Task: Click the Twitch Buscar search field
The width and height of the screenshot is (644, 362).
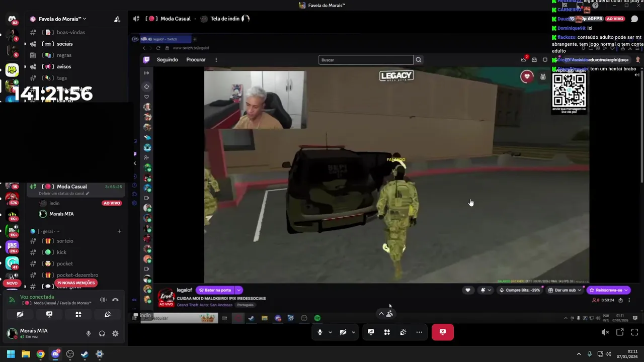Action: [366, 60]
